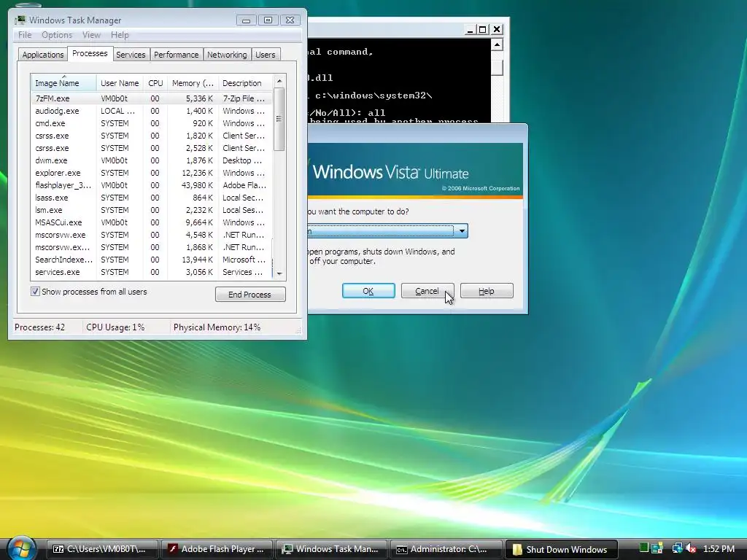Click the green CPU meter tray icon

point(643,548)
